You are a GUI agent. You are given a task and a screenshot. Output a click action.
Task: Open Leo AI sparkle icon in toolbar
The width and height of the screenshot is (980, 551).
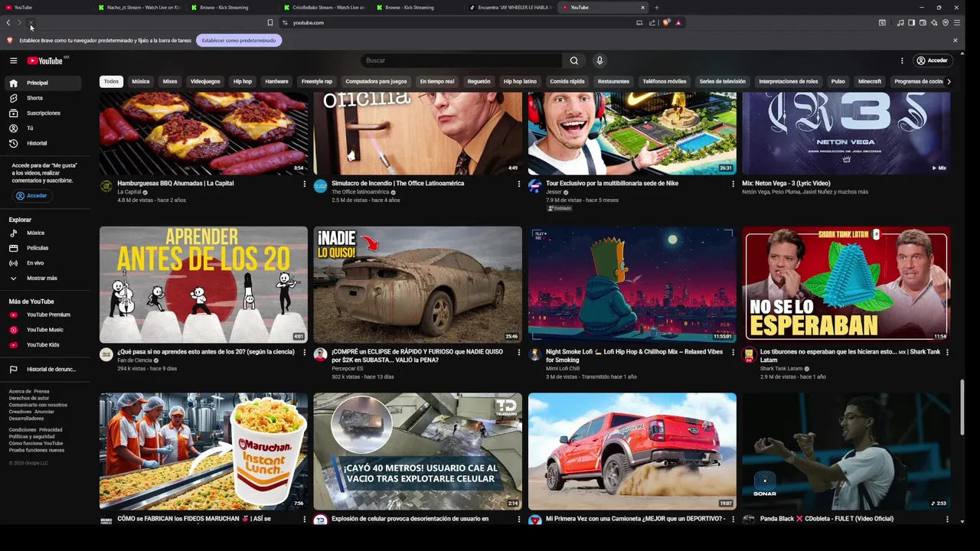pos(934,23)
